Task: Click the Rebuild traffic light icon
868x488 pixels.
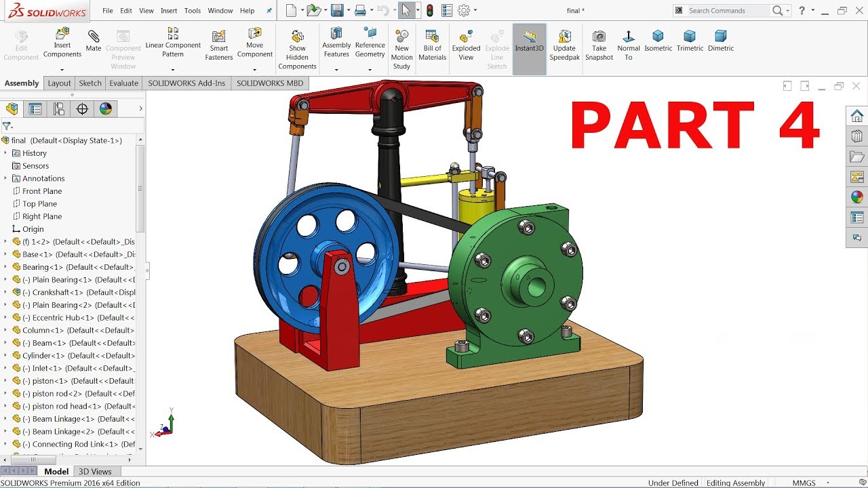Action: coord(429,10)
